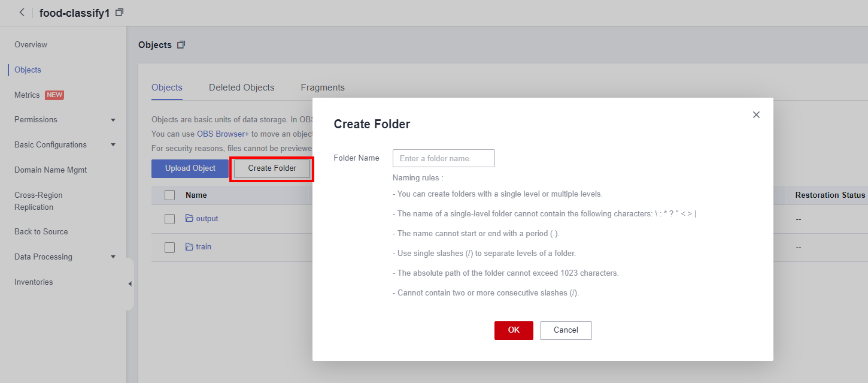Image resolution: width=868 pixels, height=383 pixels.
Task: Click the NEW badge beside Metrics
Action: point(54,95)
